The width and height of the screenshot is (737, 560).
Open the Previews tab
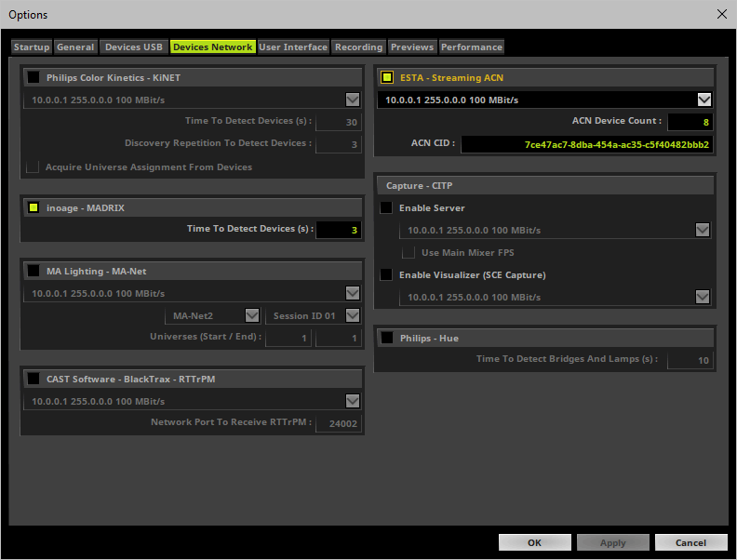pyautogui.click(x=412, y=47)
